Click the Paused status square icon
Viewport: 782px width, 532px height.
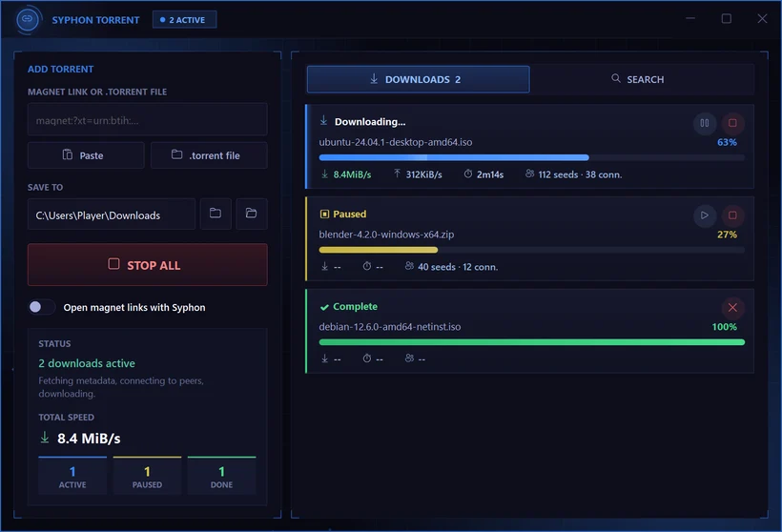pyautogui.click(x=324, y=214)
